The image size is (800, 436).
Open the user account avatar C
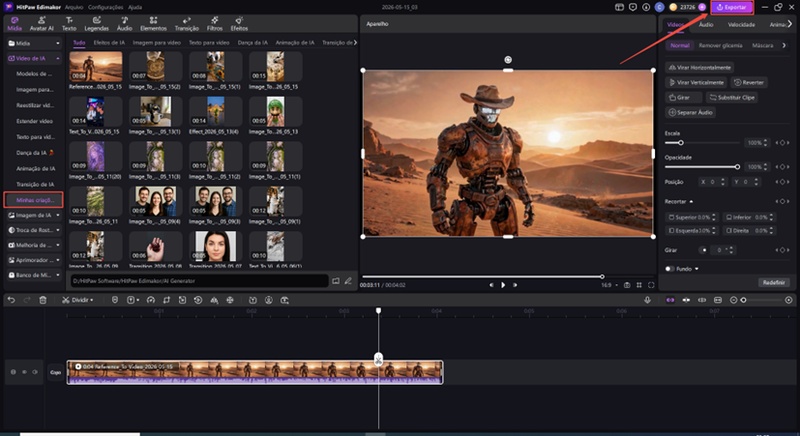tap(660, 7)
